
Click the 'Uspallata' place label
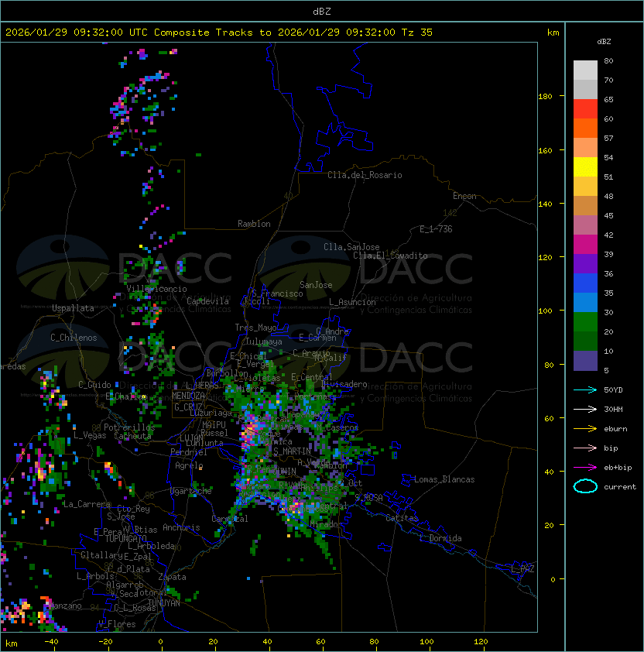click(x=73, y=308)
